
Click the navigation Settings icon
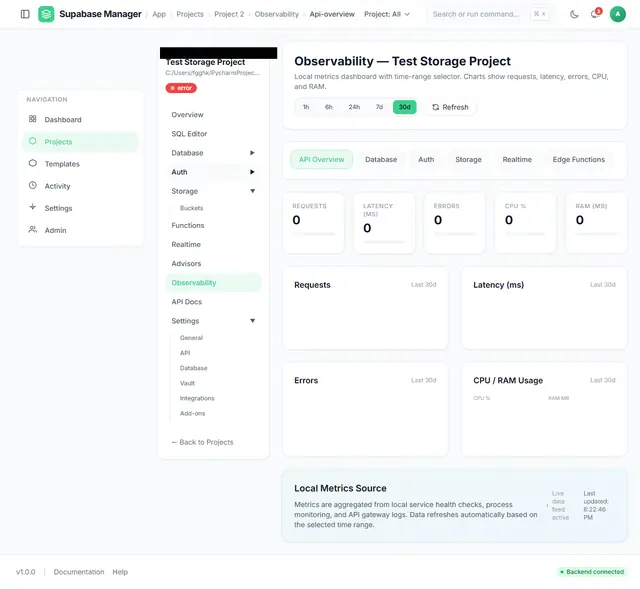coord(33,207)
